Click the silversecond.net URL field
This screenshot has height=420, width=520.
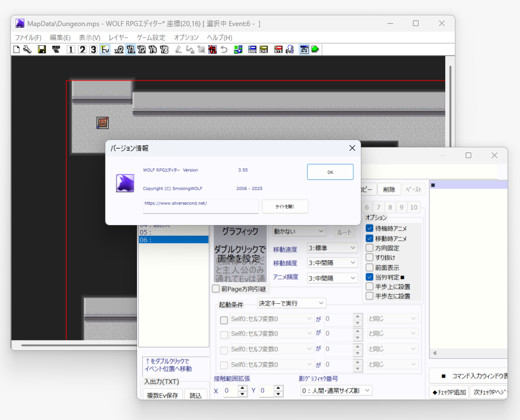201,206
